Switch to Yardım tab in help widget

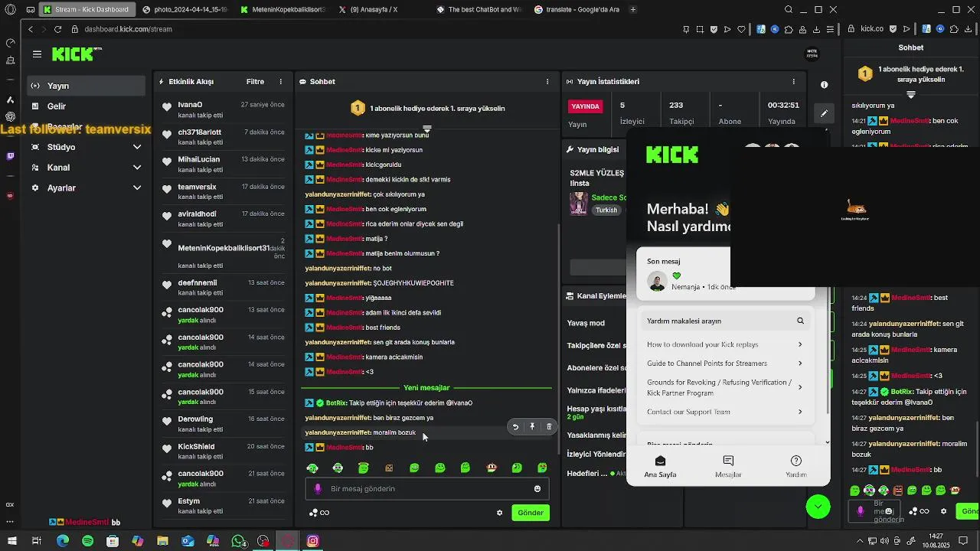tap(796, 466)
